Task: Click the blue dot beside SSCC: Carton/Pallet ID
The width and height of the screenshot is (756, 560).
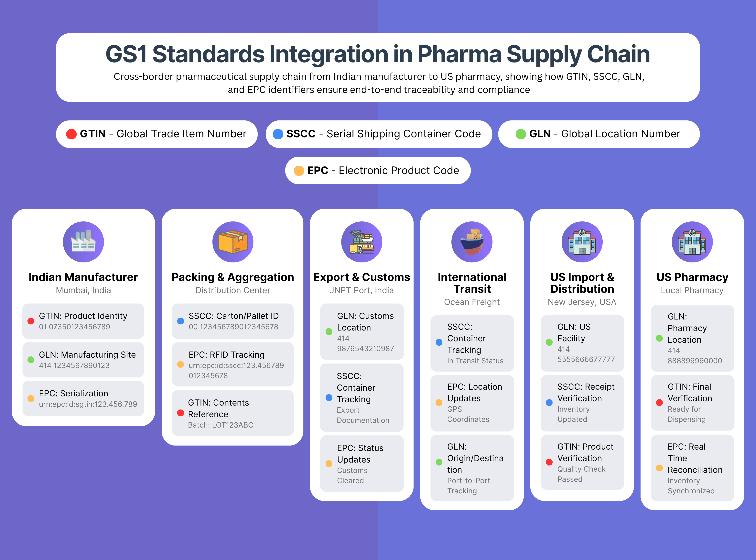Action: pos(180,321)
